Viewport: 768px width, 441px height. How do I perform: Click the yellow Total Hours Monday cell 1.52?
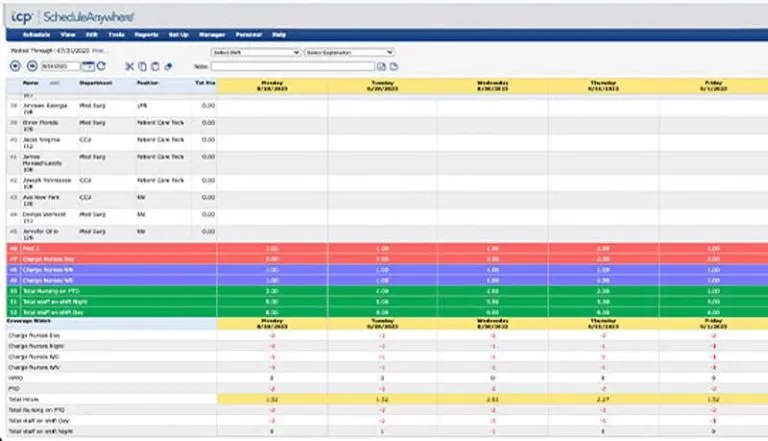[x=272, y=399]
